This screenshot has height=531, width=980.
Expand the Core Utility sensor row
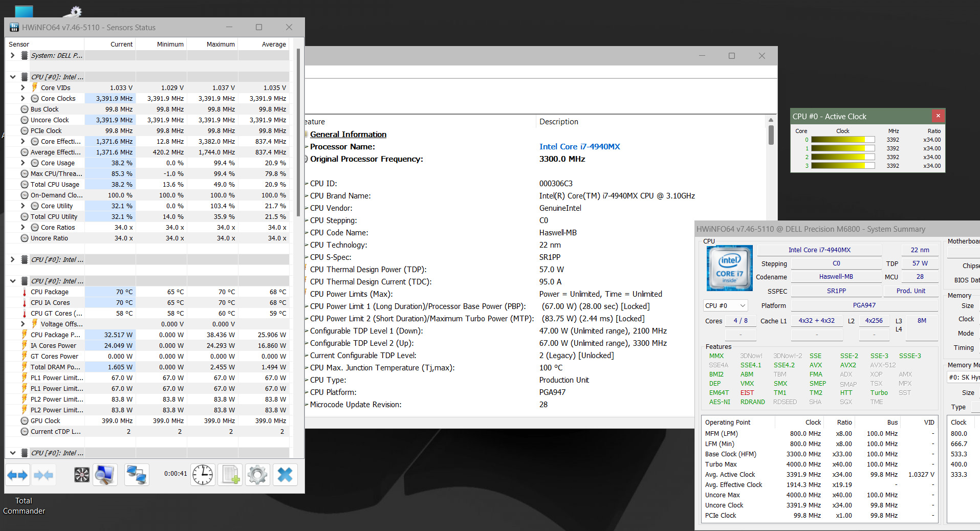(x=23, y=206)
